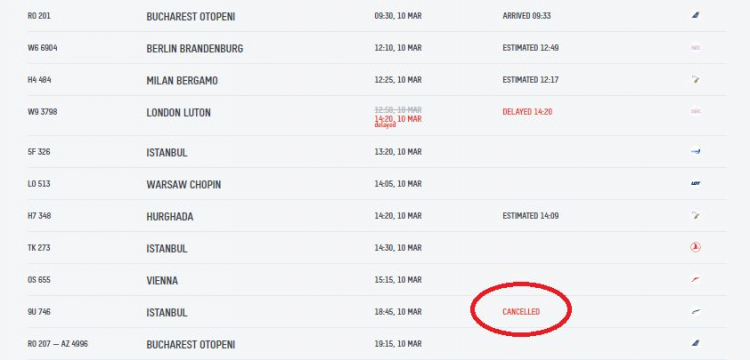The height and width of the screenshot is (360, 750).
Task: Click the airline icon for RO 207 flight
Action: pos(695,343)
